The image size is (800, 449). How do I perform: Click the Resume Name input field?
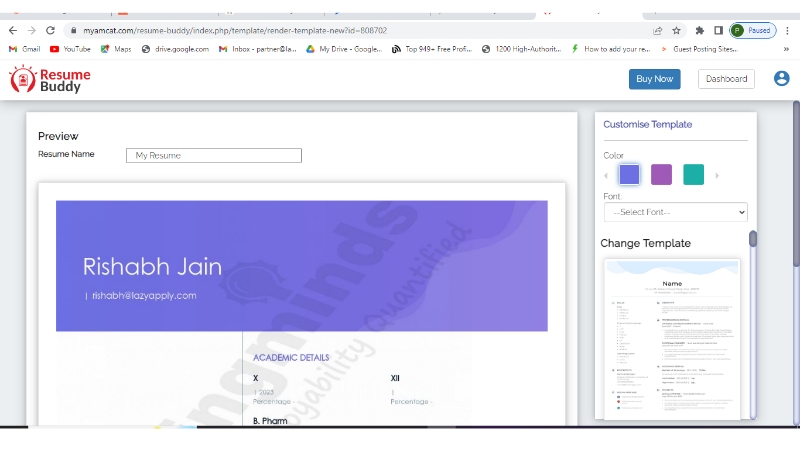(213, 155)
